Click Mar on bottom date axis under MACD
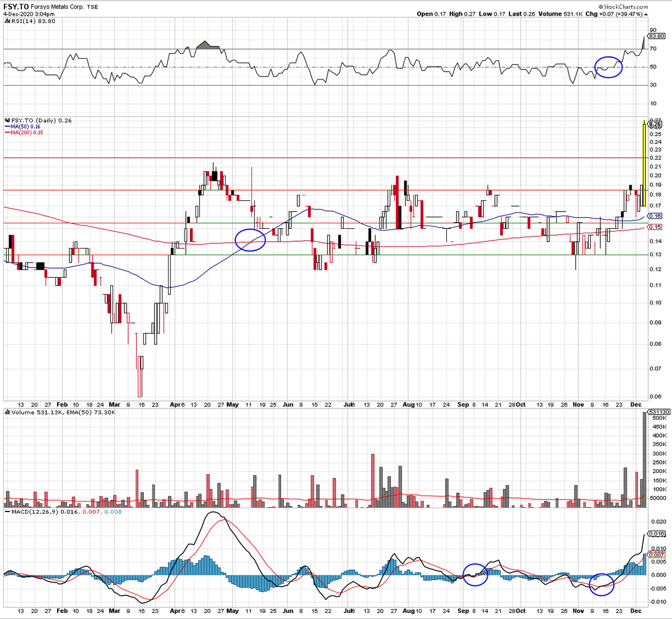Image resolution: width=672 pixels, height=619 pixels. (x=114, y=612)
